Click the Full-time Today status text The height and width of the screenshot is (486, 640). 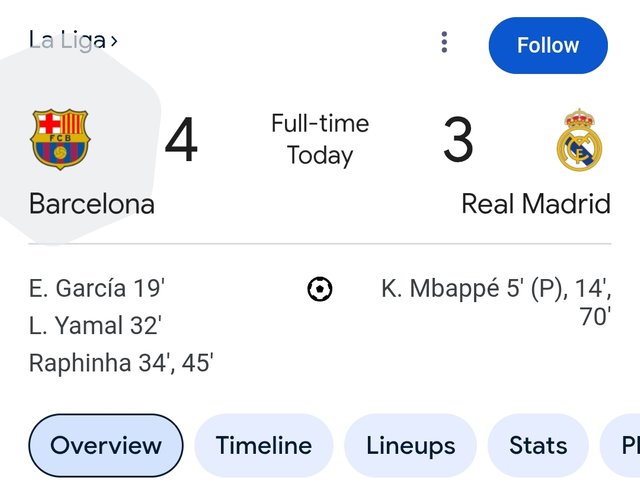pyautogui.click(x=320, y=139)
